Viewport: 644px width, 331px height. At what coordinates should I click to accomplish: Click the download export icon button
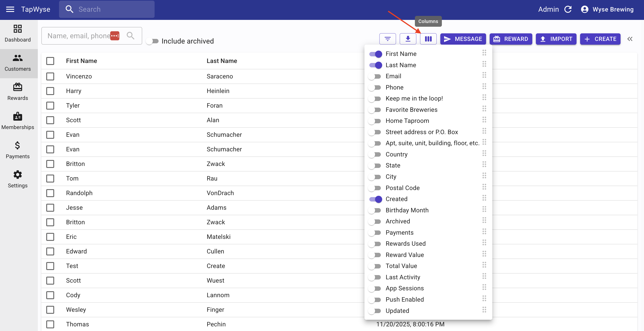tap(408, 39)
